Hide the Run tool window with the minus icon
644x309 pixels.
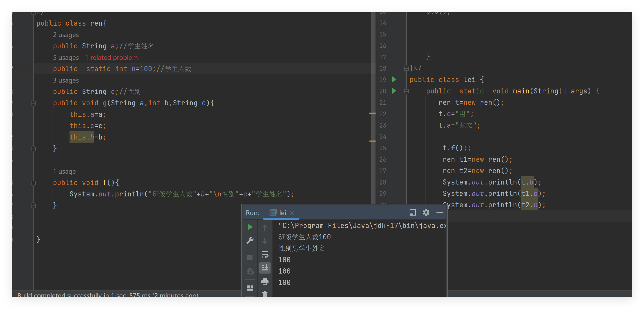pos(440,212)
